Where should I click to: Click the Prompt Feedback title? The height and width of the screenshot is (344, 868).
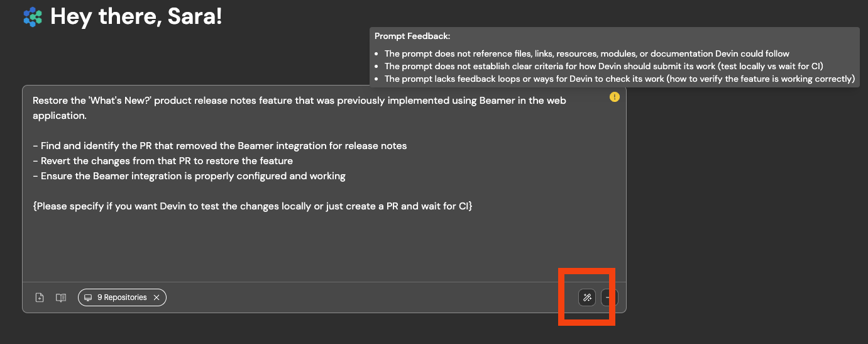click(412, 36)
